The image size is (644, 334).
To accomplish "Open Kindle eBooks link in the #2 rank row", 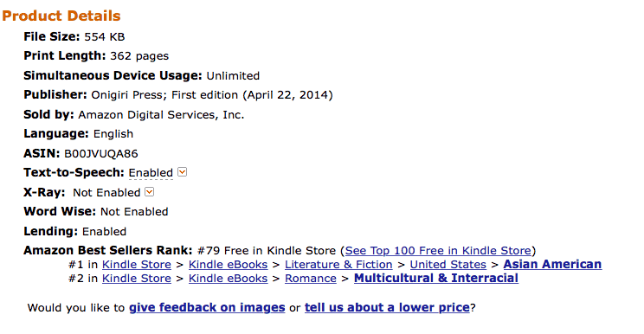I will coord(228,279).
